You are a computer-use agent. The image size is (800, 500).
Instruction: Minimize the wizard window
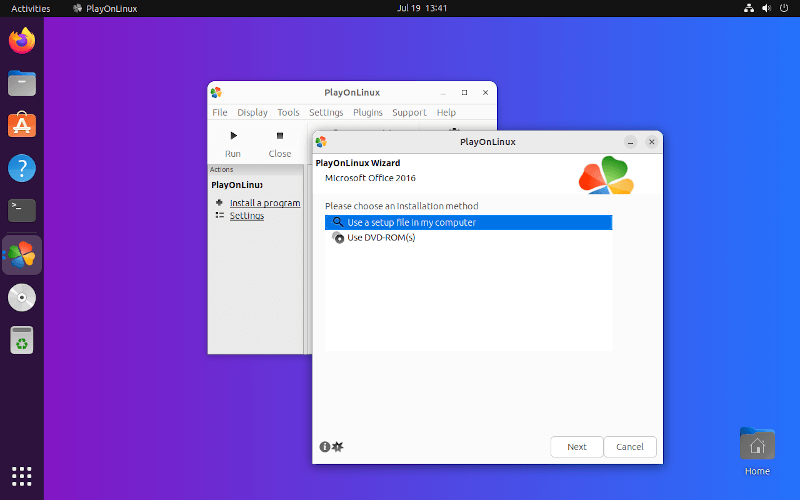pos(630,142)
